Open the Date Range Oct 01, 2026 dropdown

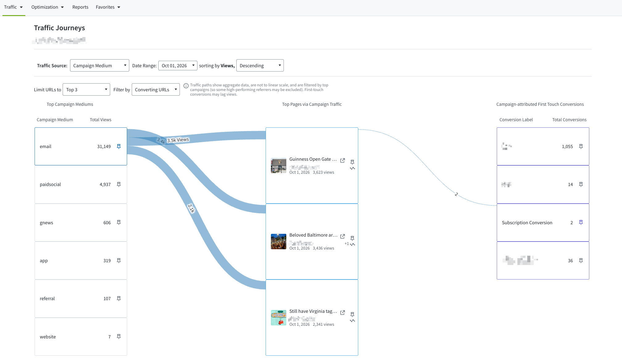click(178, 65)
